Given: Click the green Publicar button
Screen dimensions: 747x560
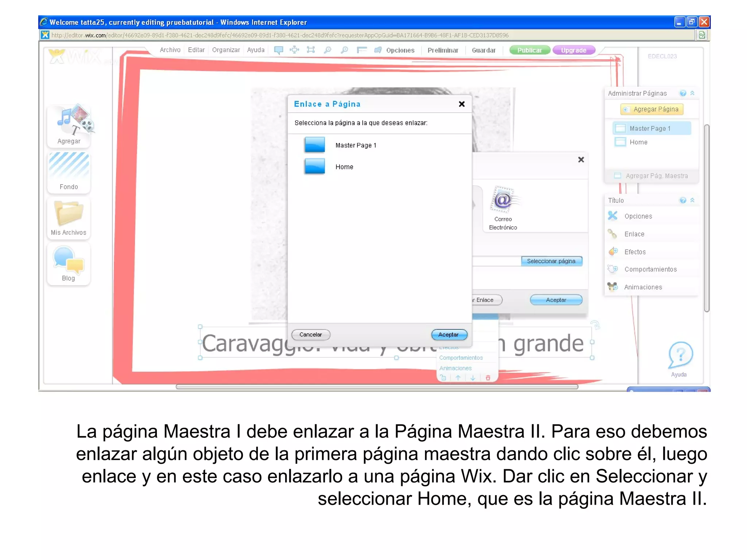Looking at the screenshot, I should (530, 50).
